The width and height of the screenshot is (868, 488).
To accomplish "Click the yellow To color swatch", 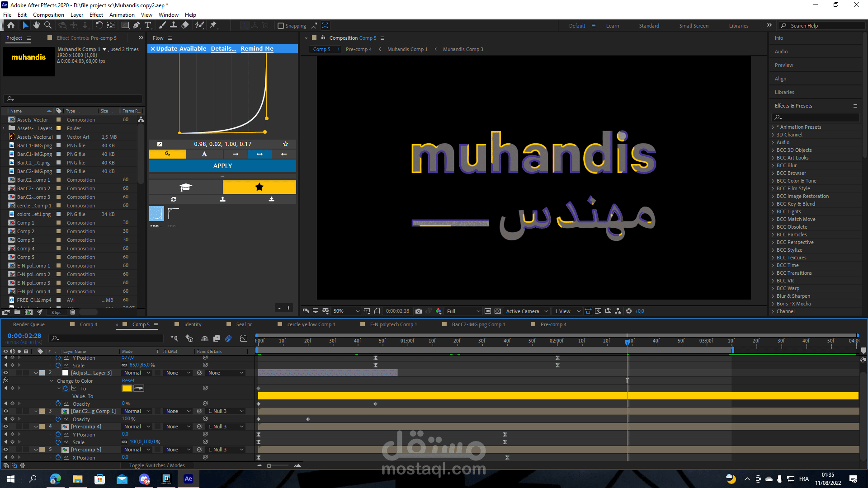I will point(127,389).
